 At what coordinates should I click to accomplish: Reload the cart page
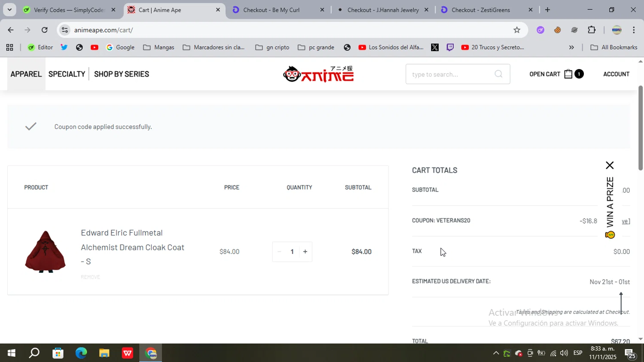pyautogui.click(x=45, y=30)
